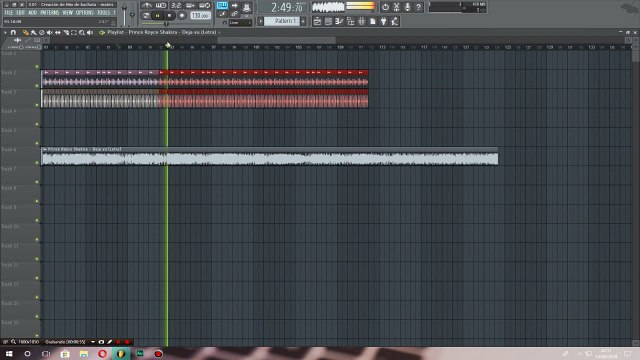Image resolution: width=640 pixels, height=360 pixels.
Task: Open the FILE menu
Action: click(9, 13)
